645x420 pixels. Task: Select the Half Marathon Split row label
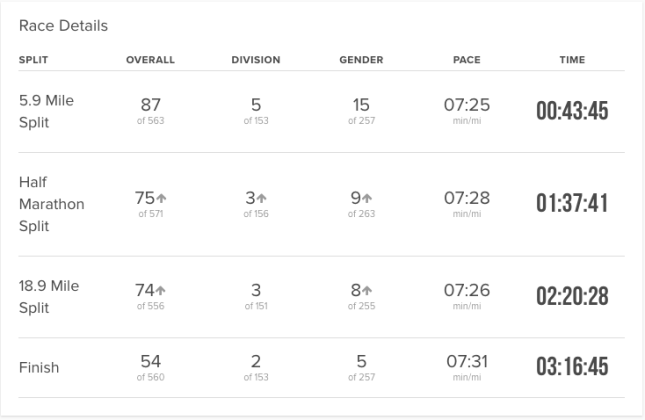click(x=51, y=204)
